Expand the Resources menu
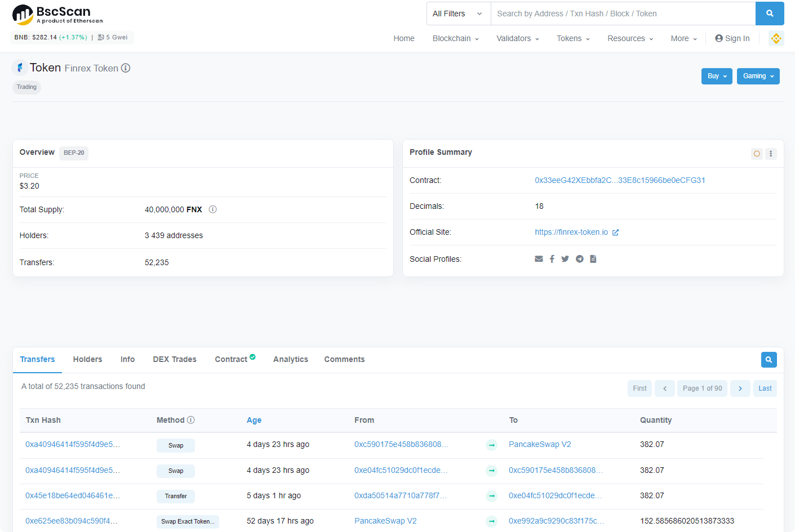Image resolution: width=795 pixels, height=532 pixels. (630, 38)
